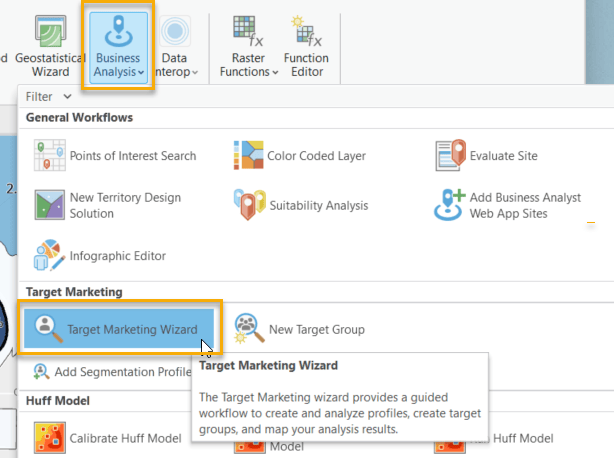Screen dimensions: 614x458
Task: Select Points of Interest Search label
Action: 133,156
